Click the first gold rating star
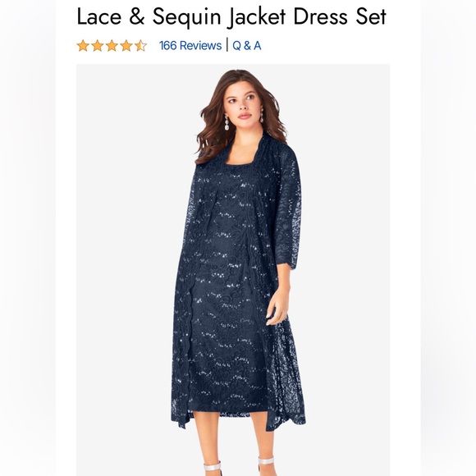 coord(83,46)
